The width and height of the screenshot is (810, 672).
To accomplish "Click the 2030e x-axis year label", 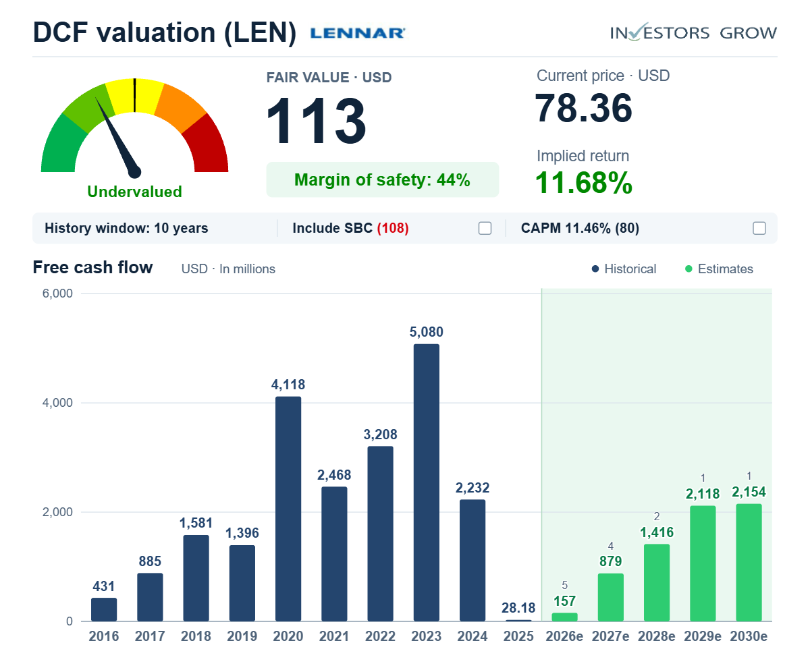I will tap(749, 637).
